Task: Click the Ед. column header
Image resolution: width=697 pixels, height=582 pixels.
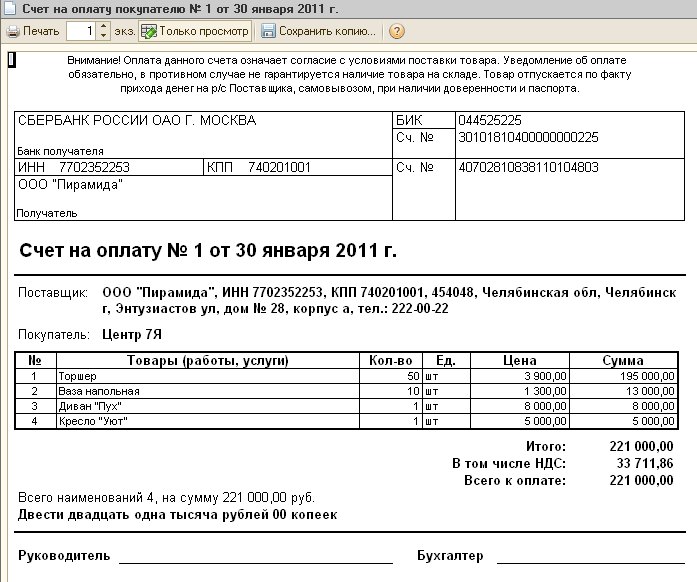Action: click(x=446, y=360)
